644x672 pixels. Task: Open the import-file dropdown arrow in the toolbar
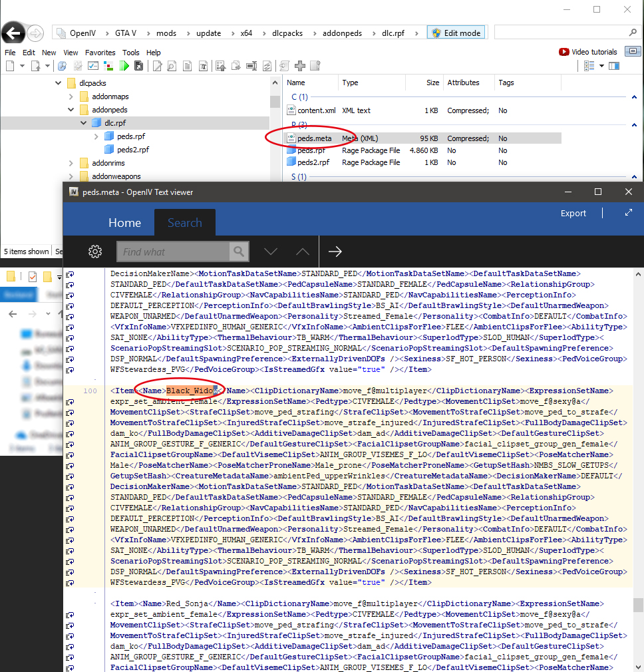click(x=47, y=66)
